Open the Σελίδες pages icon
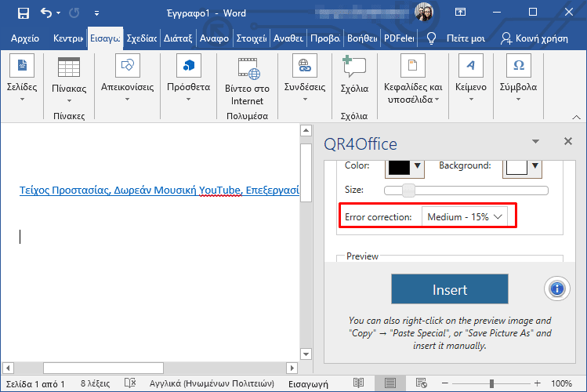This screenshot has height=392, width=587. pos(21,66)
